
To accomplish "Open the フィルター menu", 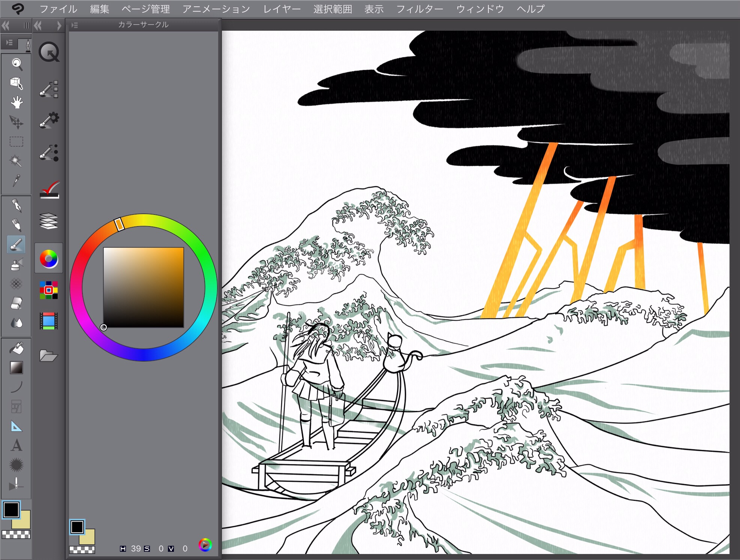I will pos(420,9).
